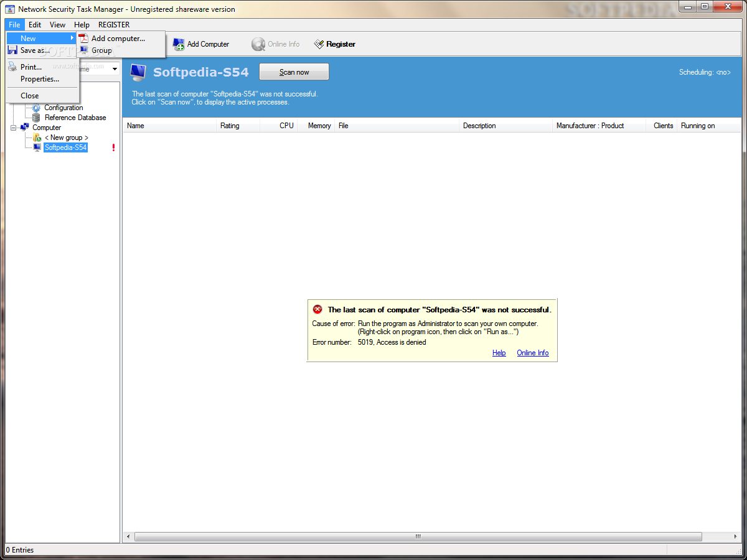The image size is (747, 560).
Task: Sort by the Description column header
Action: pyautogui.click(x=506, y=126)
